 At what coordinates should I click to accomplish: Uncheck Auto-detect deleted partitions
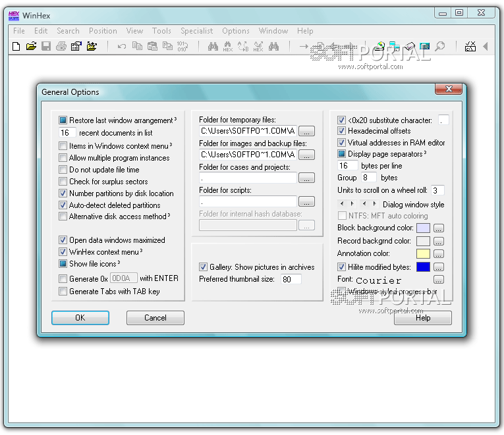[63, 205]
